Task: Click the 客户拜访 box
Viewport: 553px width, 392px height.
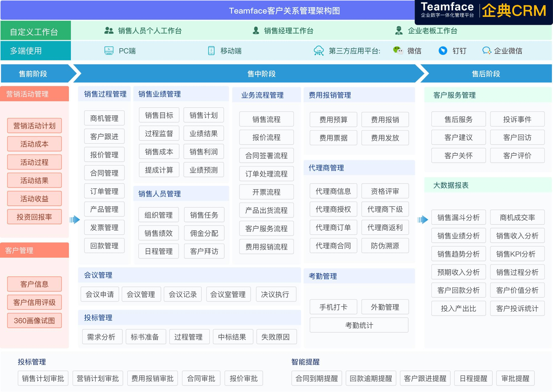Action: (x=204, y=251)
